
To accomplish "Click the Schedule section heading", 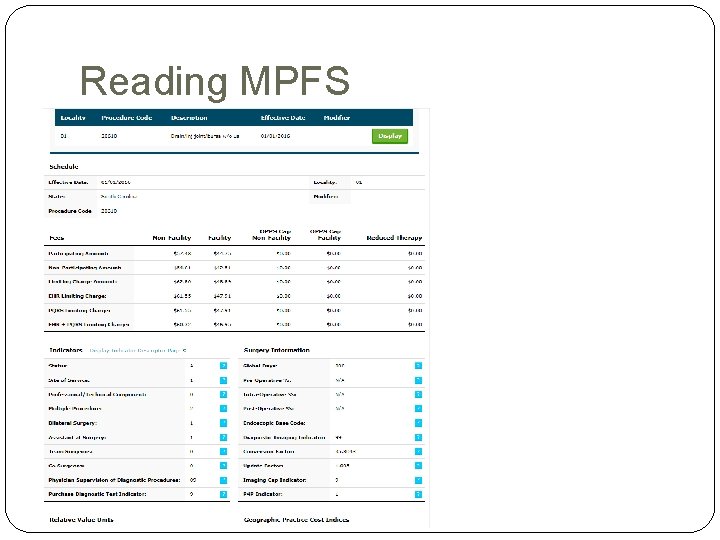I will 64,167.
